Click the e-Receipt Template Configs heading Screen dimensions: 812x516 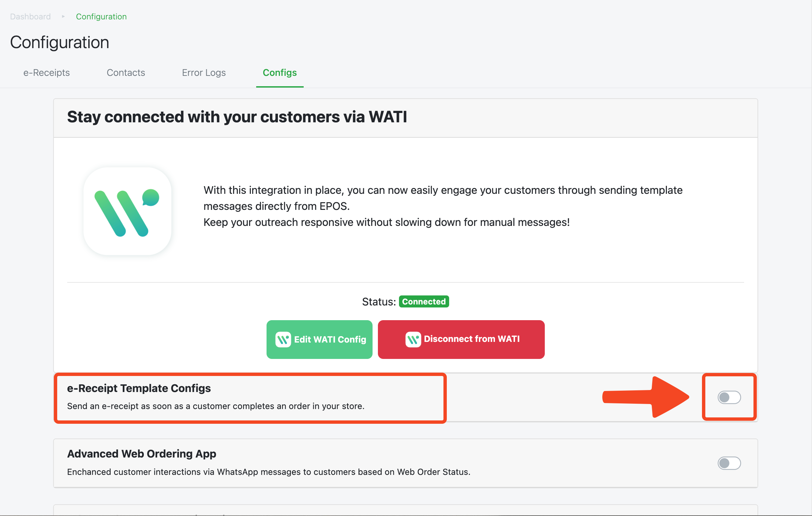point(139,388)
